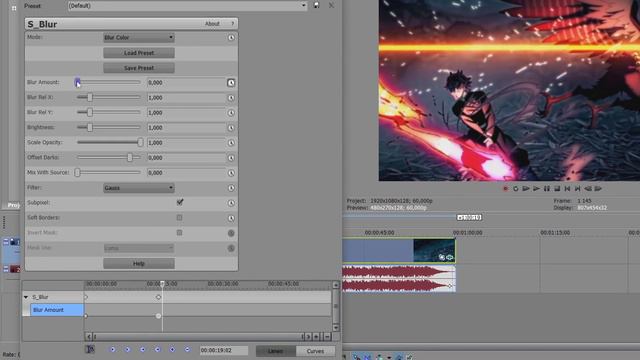The width and height of the screenshot is (640, 360).
Task: Click the Blur Amount slider track
Action: pos(109,82)
